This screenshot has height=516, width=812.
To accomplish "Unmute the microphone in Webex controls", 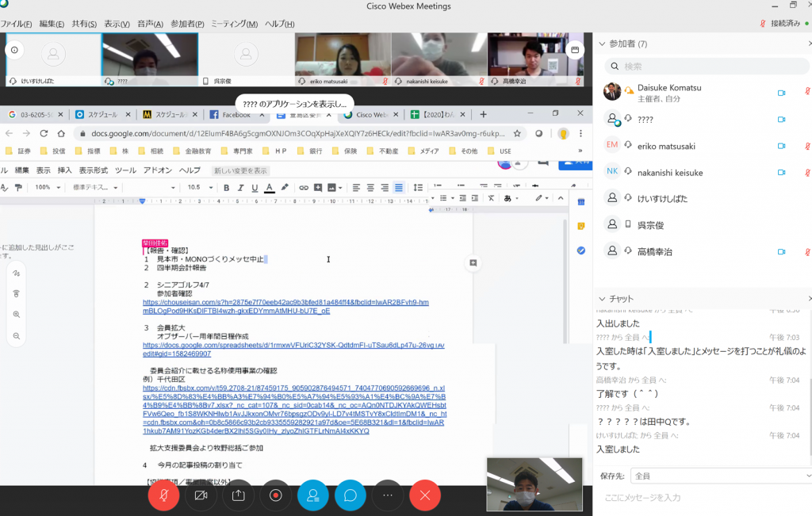I will (x=163, y=495).
